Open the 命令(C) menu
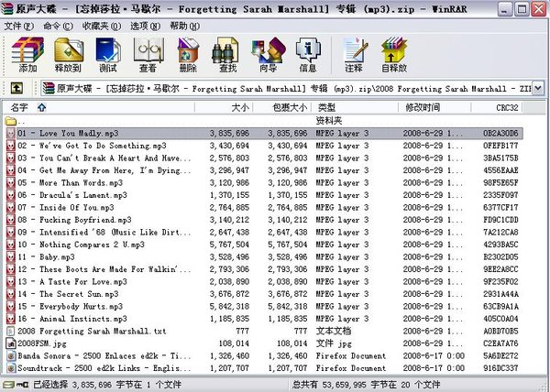 pyautogui.click(x=59, y=27)
